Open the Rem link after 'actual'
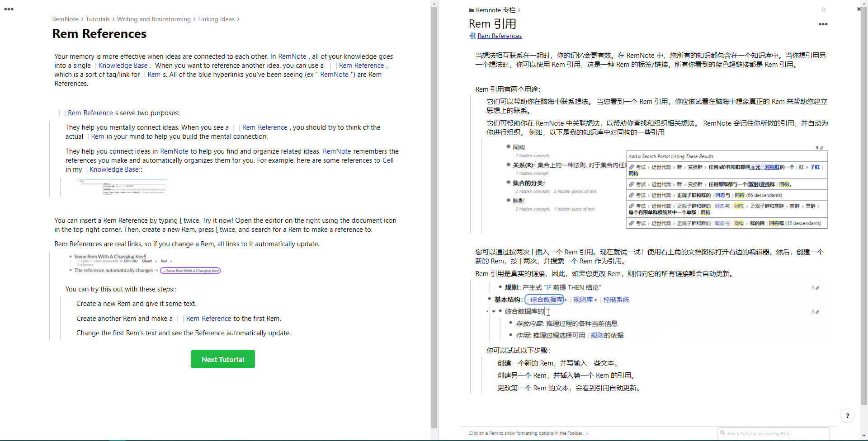 tap(98, 136)
